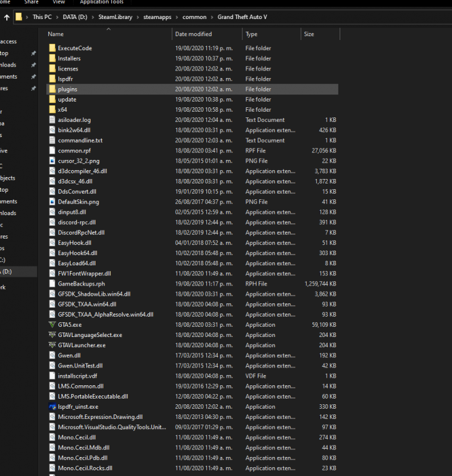Click the licenses folder icon
Image resolution: width=452 pixels, height=476 pixels.
click(x=52, y=69)
